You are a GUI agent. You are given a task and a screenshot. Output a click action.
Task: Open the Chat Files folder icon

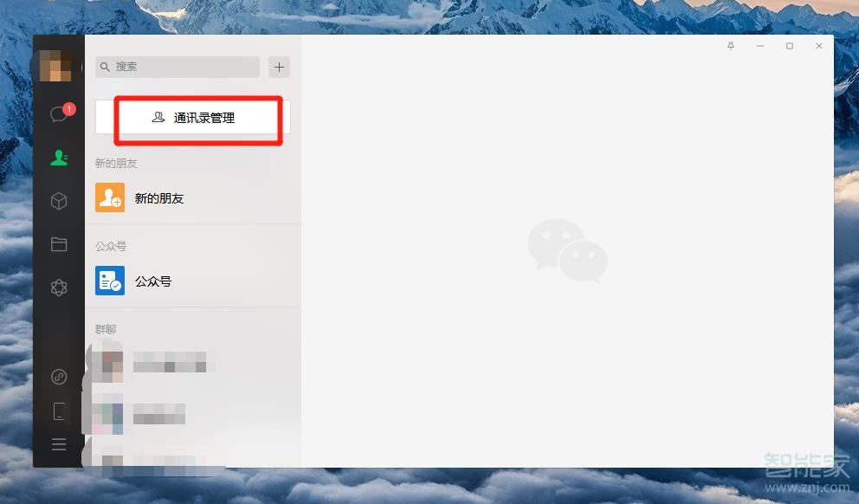(x=59, y=244)
